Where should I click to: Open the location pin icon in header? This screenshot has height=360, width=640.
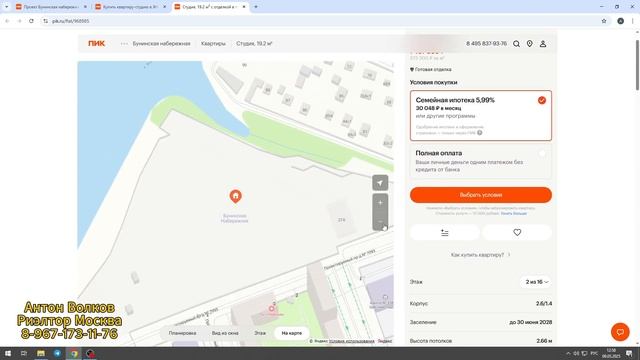[529, 44]
